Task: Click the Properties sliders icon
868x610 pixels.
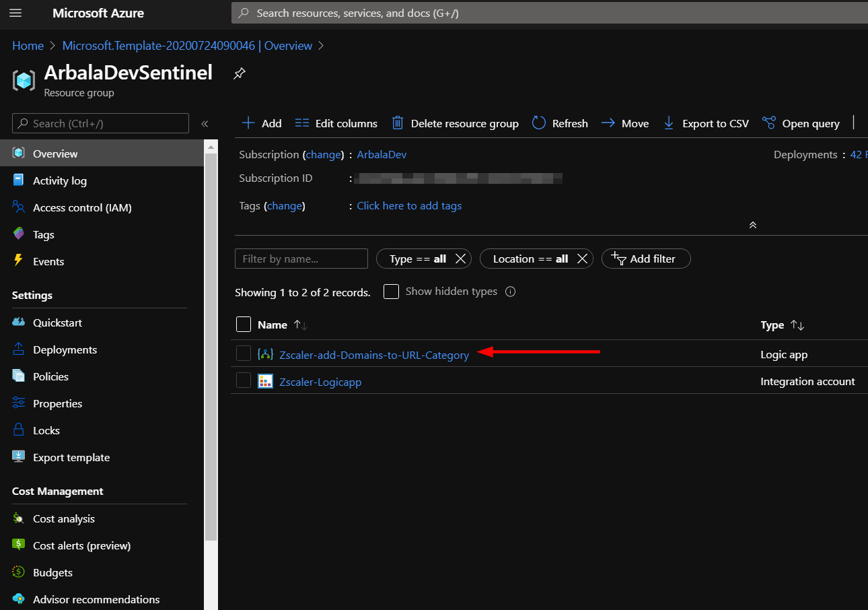Action: coord(19,403)
